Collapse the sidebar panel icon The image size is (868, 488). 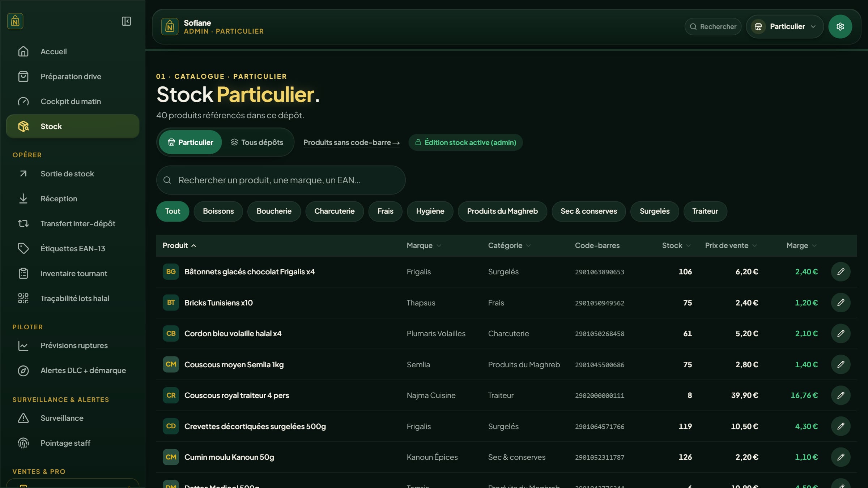[x=126, y=21]
